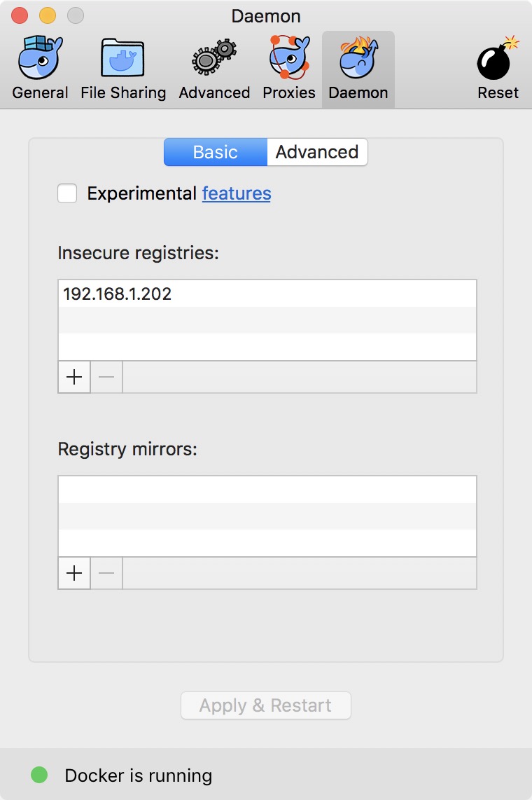Add an insecure registry with plus button

74,377
